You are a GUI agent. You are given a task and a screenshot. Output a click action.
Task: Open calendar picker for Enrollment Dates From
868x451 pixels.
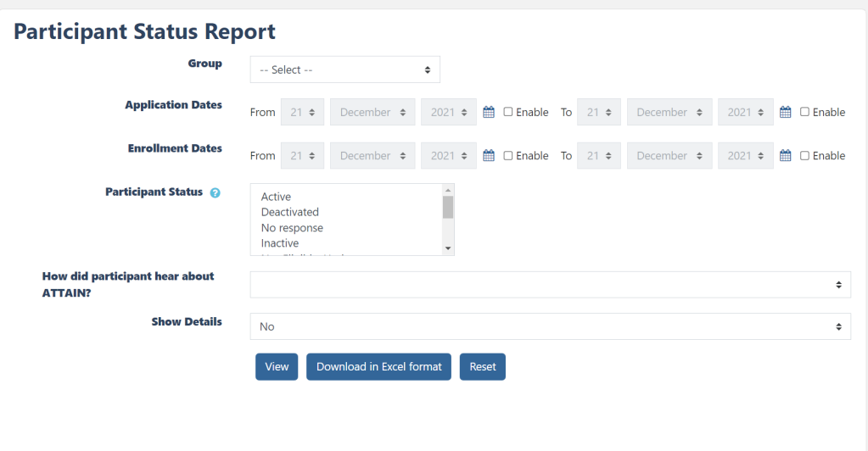489,155
